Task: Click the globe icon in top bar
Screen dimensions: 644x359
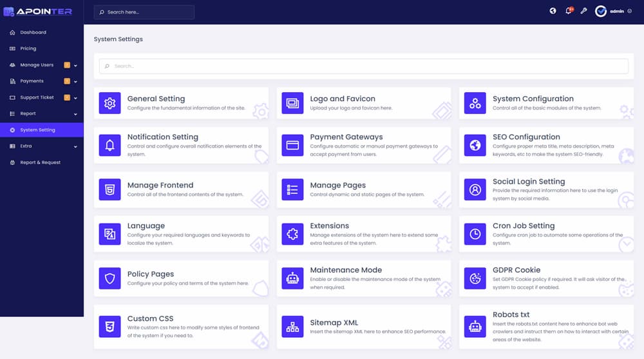Action: [553, 11]
